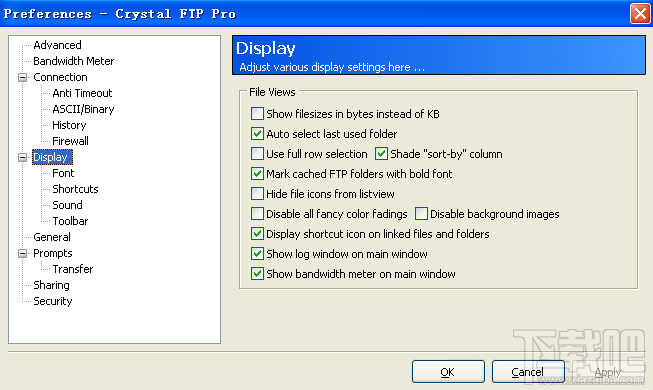Select the Display tree item

click(52, 157)
